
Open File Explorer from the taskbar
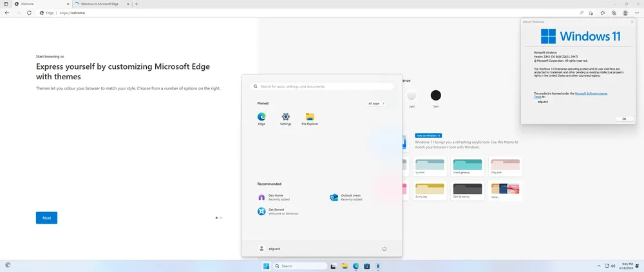[x=345, y=266]
